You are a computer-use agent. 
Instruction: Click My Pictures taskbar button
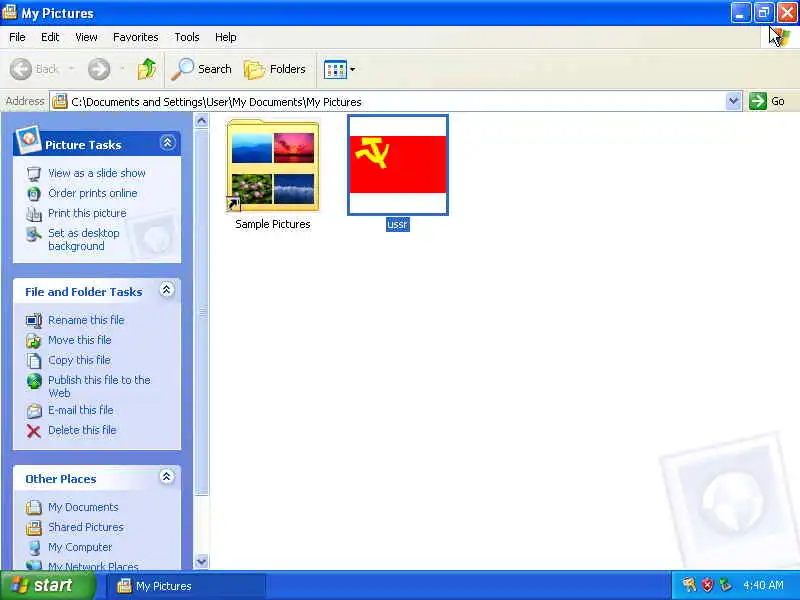point(185,586)
